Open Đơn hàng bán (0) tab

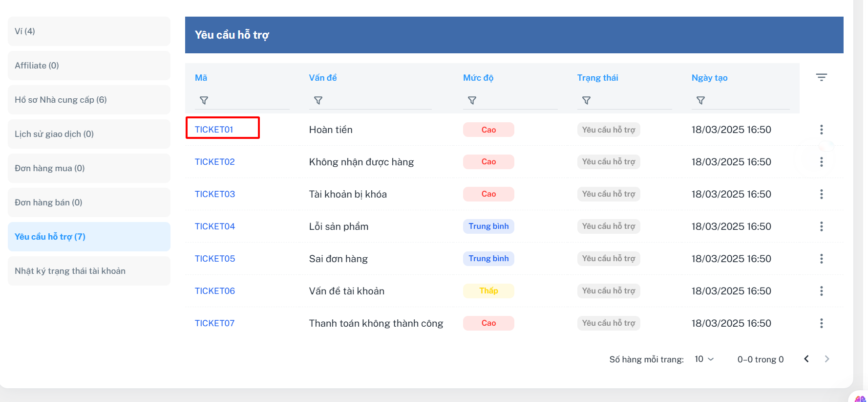click(89, 202)
